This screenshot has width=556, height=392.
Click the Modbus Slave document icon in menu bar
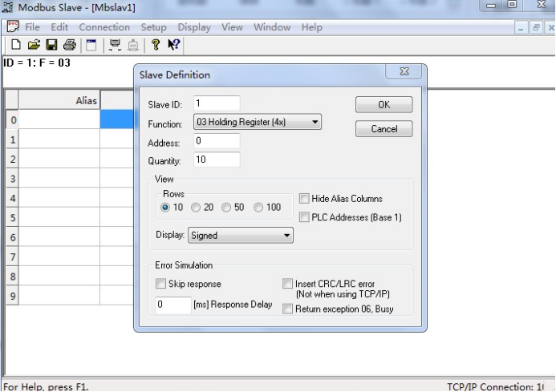coord(13,26)
